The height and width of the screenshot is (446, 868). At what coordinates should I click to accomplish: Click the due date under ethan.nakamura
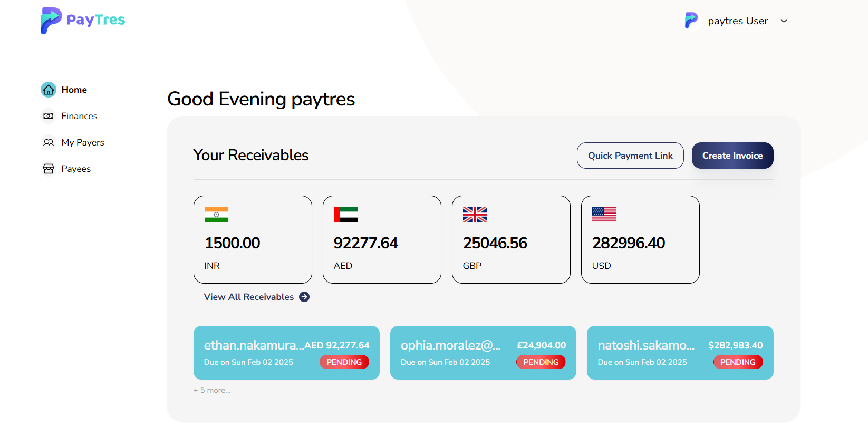[248, 362]
